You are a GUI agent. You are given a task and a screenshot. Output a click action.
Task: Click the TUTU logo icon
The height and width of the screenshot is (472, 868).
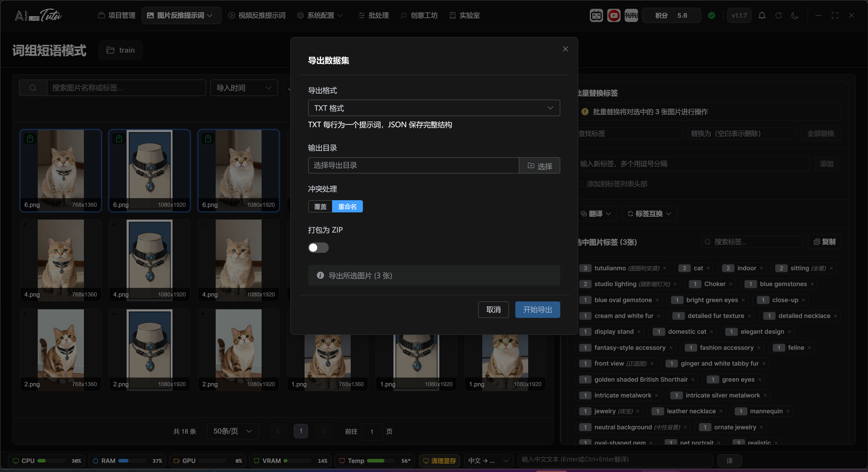pyautogui.click(x=631, y=16)
